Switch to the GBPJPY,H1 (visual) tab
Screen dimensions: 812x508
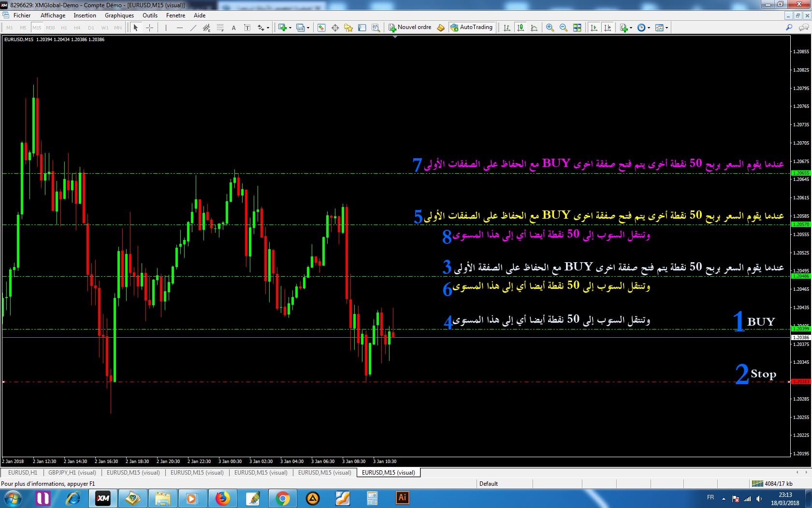point(72,473)
